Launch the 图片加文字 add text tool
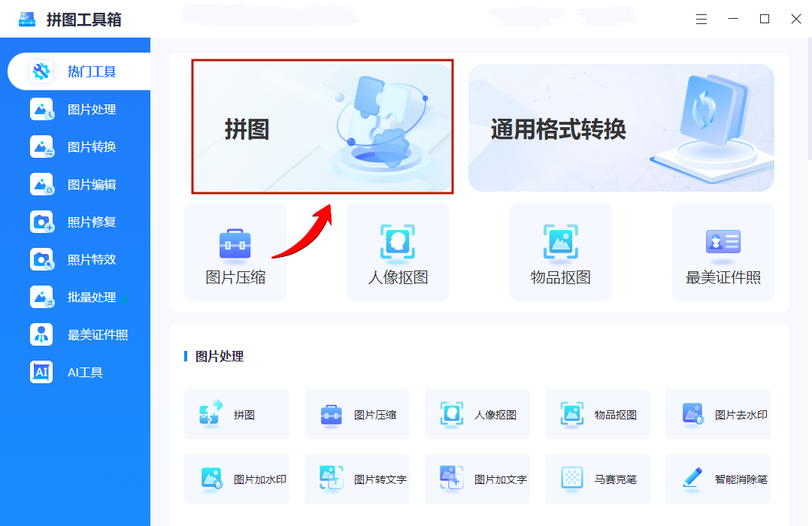 (x=477, y=479)
